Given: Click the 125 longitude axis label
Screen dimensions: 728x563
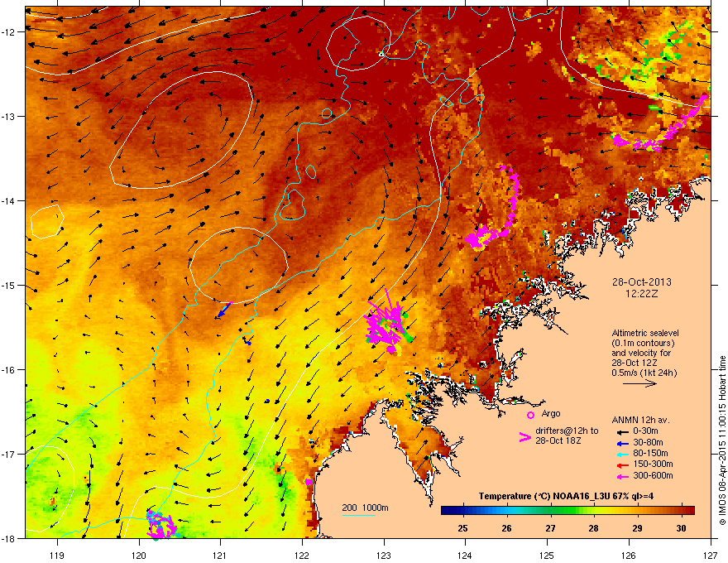Looking at the screenshot, I should click(x=547, y=555).
